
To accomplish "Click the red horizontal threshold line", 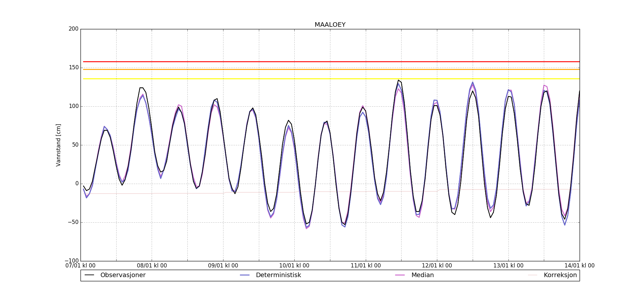I will 331,62.
